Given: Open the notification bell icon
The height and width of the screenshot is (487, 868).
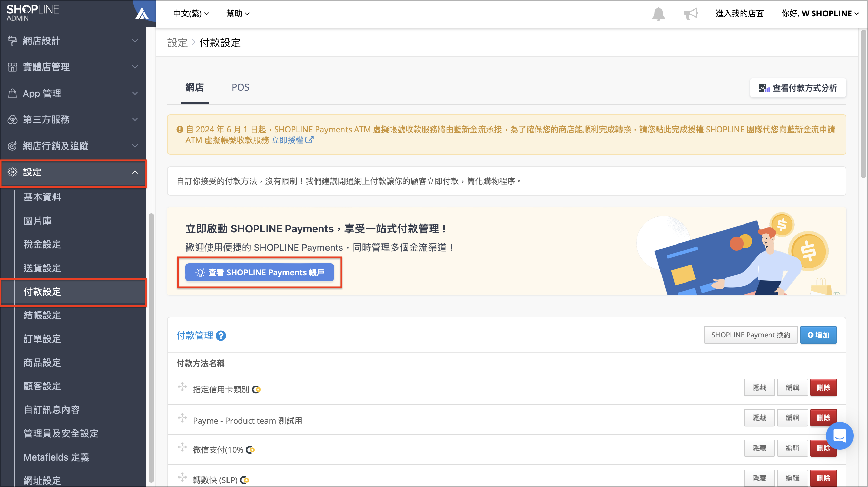Looking at the screenshot, I should 658,14.
